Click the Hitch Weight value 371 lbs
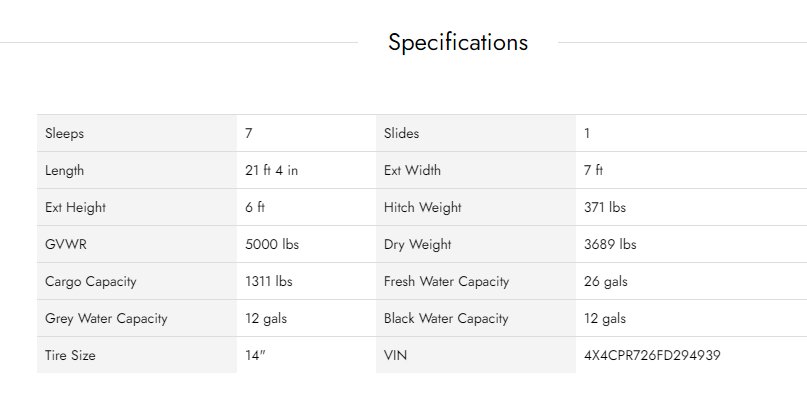807x398 pixels. [x=605, y=207]
